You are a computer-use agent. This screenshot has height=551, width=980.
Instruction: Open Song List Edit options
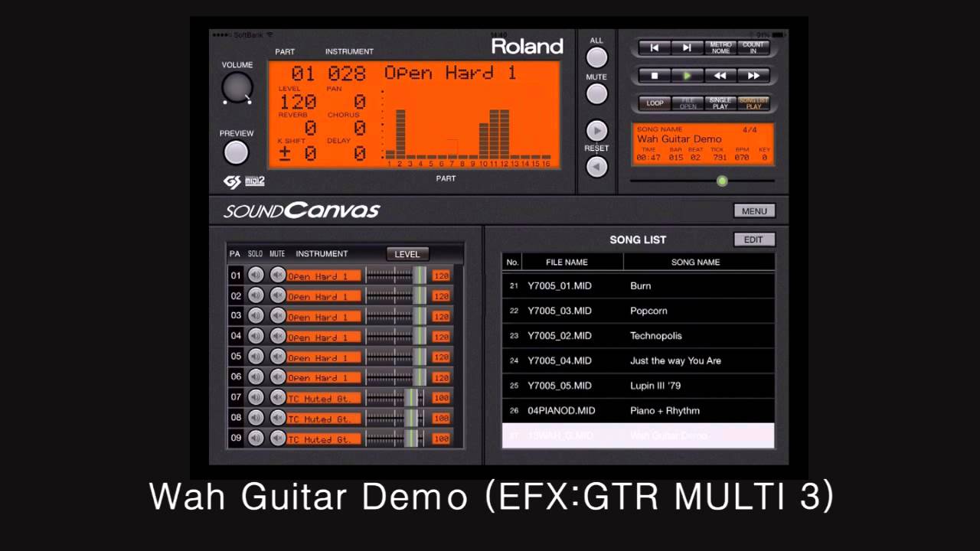tap(753, 240)
